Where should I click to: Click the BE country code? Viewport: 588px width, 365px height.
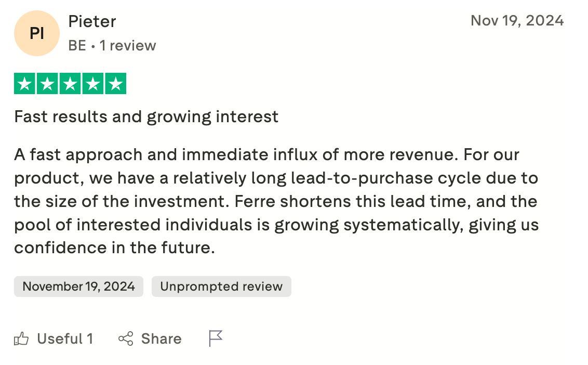(x=77, y=46)
